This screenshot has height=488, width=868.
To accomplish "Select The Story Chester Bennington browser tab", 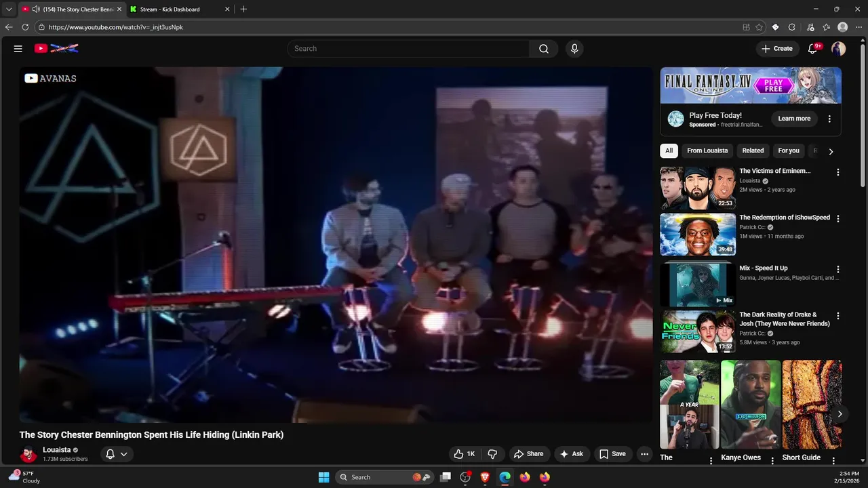I will [73, 9].
